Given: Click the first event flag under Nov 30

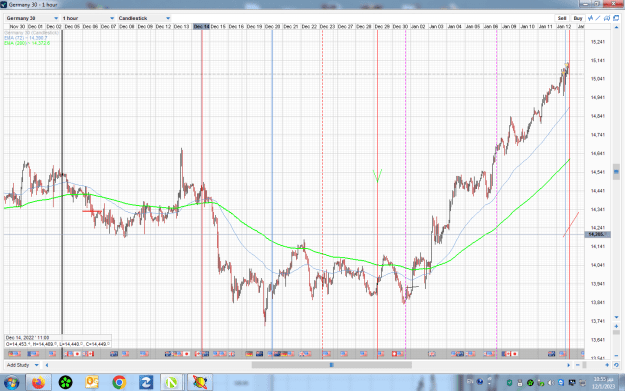Looking at the screenshot, I should tap(12, 354).
